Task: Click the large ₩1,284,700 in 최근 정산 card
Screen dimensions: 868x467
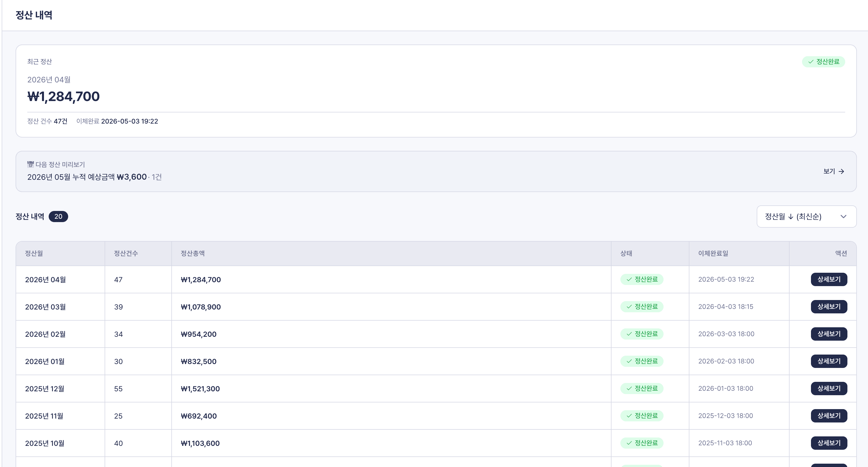Action: tap(63, 97)
